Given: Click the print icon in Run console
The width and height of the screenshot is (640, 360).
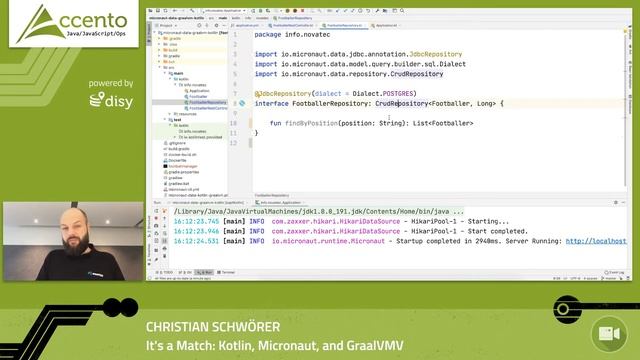Looking at the screenshot, I should coord(164,248).
